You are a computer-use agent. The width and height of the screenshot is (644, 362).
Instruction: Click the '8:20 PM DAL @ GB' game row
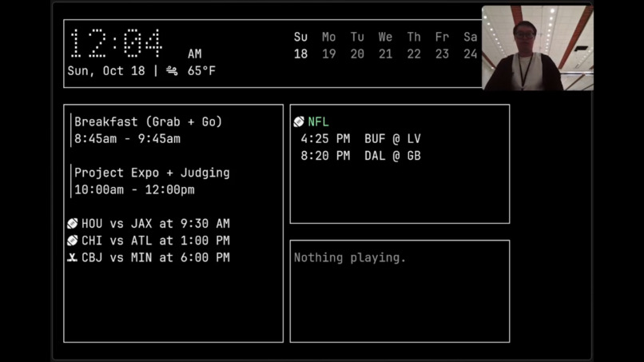coord(360,156)
